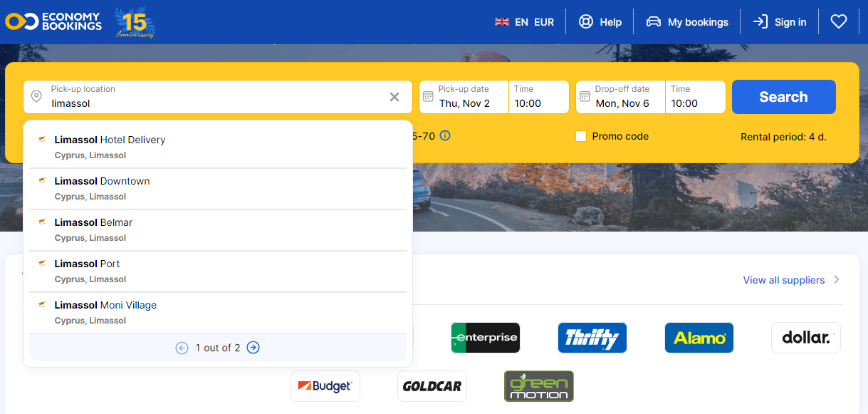Open My bookings in header

687,22
